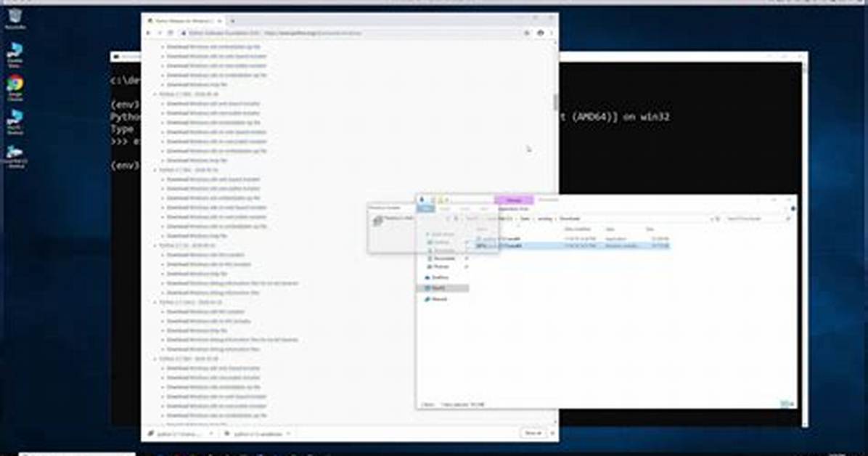The image size is (868, 456).
Task: Open Explorer help question mark icon
Action: tap(793, 209)
